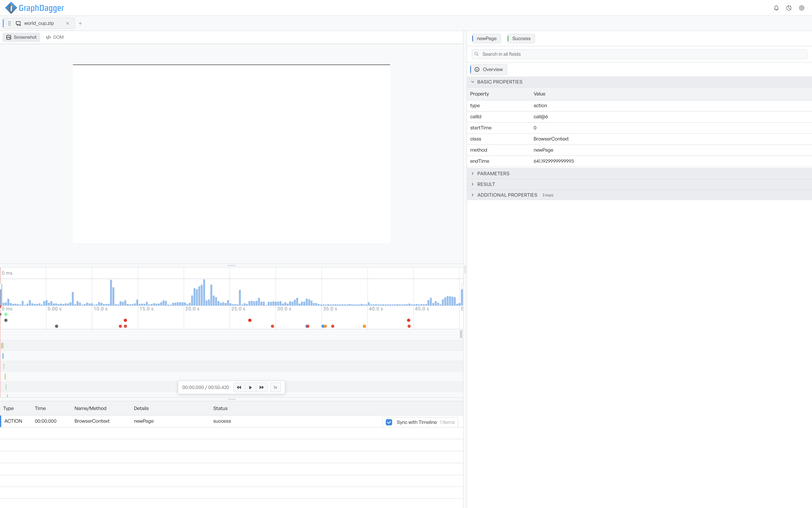
Task: Focus the Search in all fields box
Action: coord(639,54)
